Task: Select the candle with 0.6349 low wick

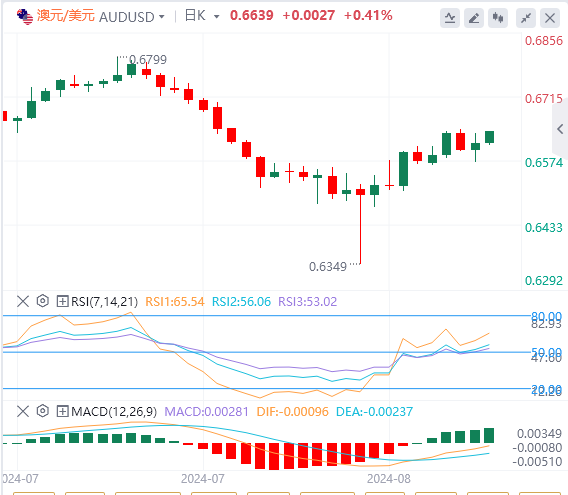Action: (x=360, y=224)
